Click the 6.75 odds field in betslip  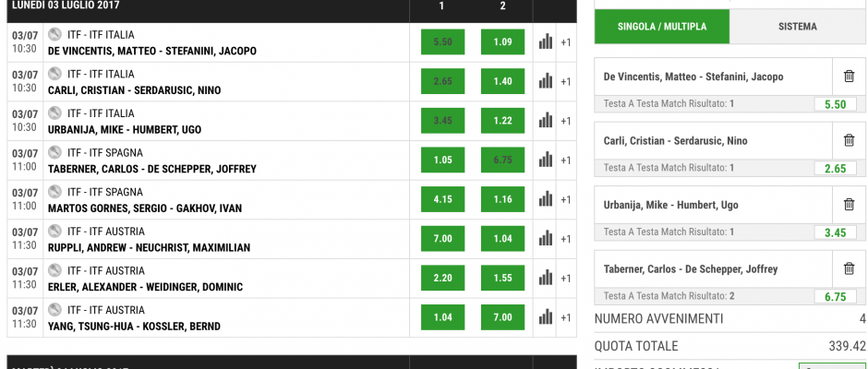point(836,296)
